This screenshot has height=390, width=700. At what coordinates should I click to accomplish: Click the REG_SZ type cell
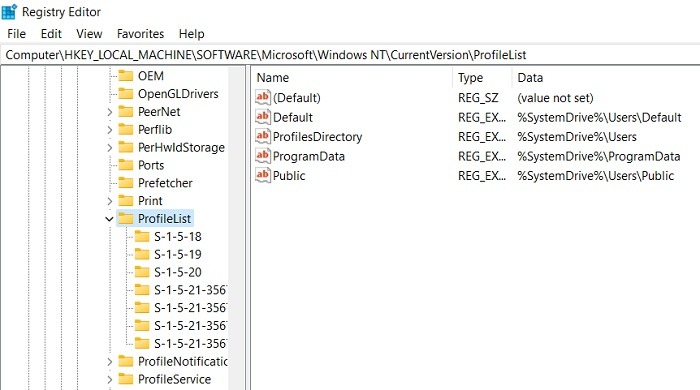tap(478, 98)
